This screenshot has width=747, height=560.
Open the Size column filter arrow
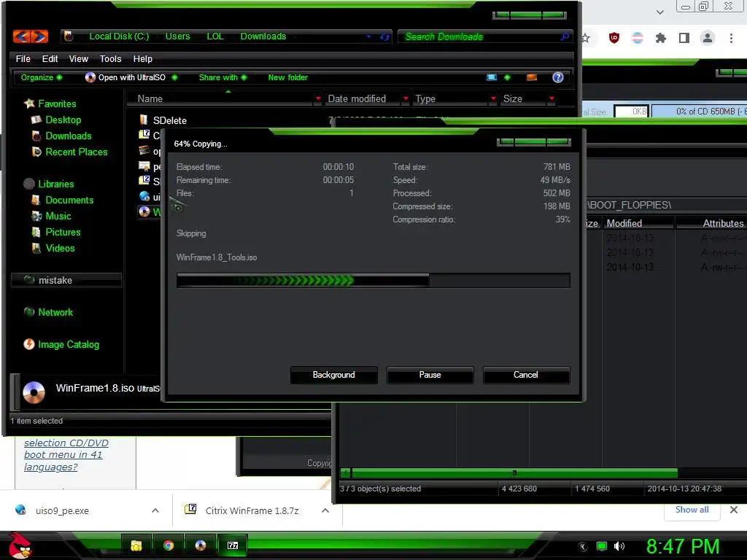[551, 98]
